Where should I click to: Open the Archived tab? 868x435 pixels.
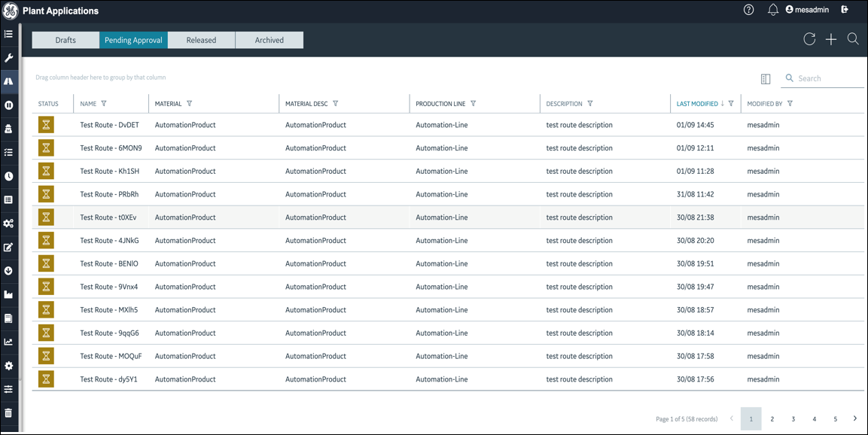click(270, 40)
